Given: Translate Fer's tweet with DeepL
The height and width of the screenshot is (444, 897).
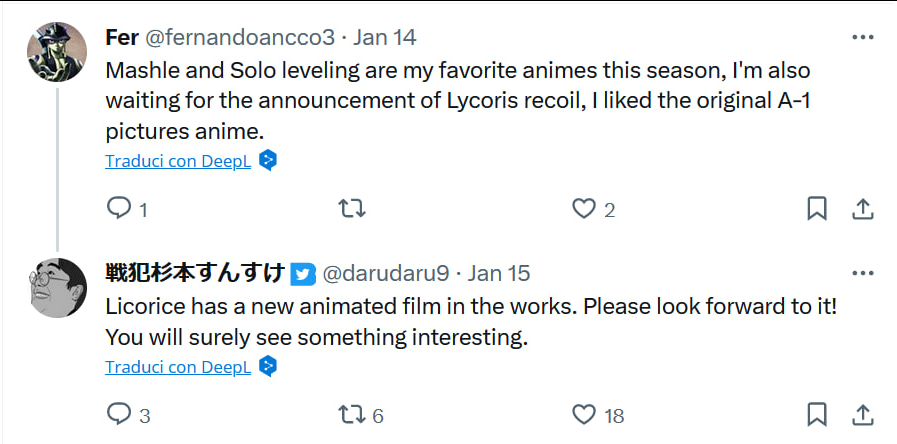Looking at the screenshot, I should click(x=178, y=161).
